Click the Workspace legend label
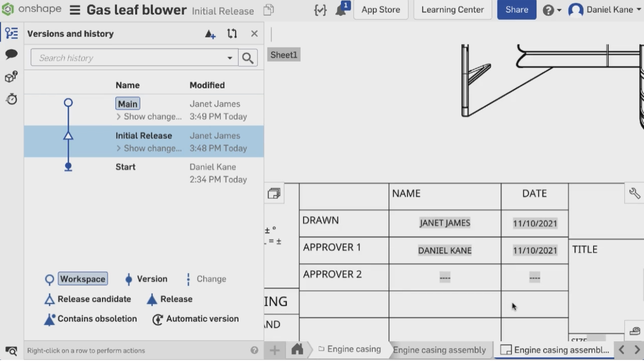This screenshot has width=644, height=361. pyautogui.click(x=83, y=279)
